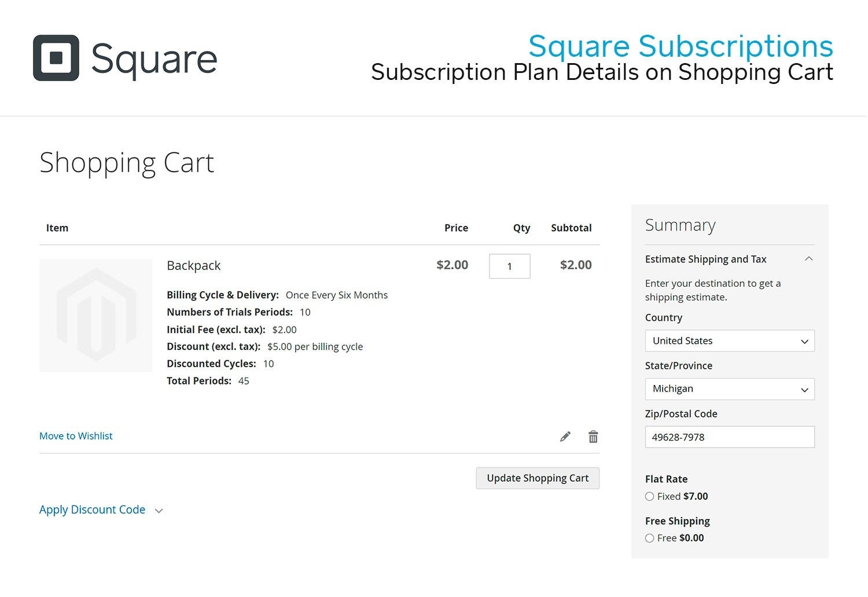Click the Zip/Postal Code input field
This screenshot has height=597, width=868.
pos(729,437)
